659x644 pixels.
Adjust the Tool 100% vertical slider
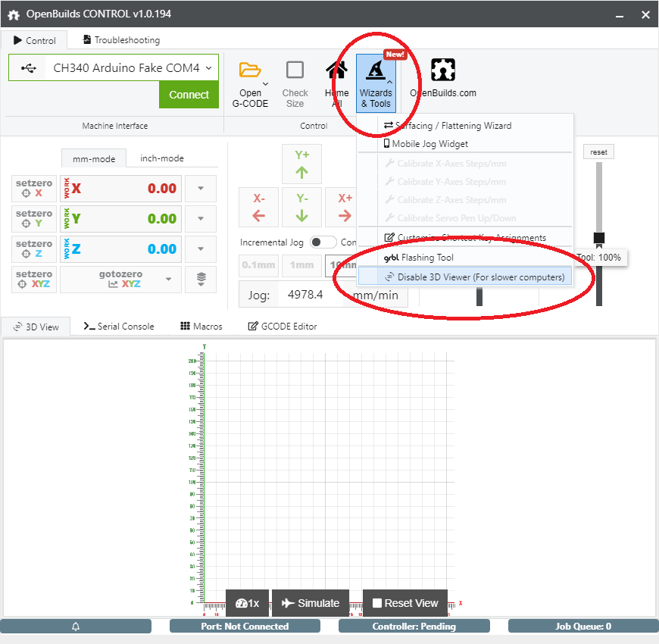tap(598, 238)
